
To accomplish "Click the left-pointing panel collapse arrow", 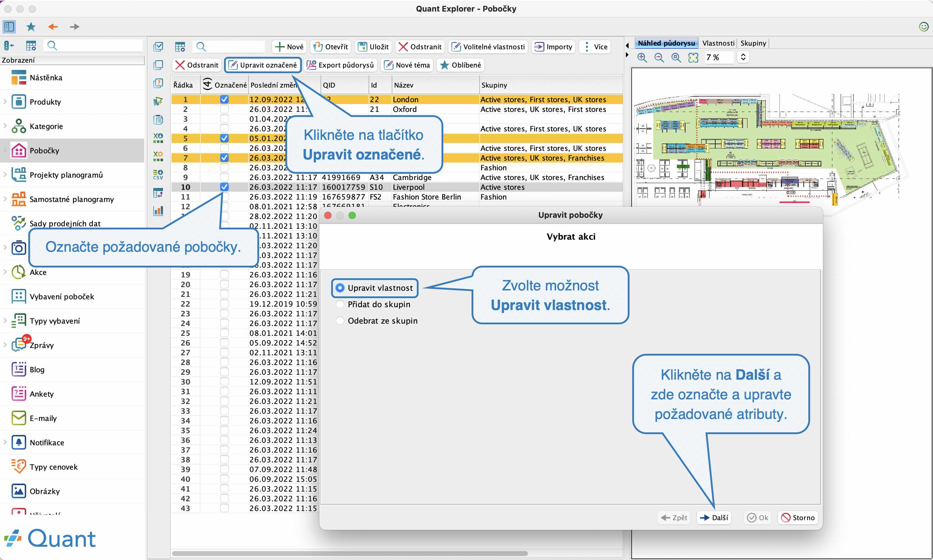I will coord(627,45).
